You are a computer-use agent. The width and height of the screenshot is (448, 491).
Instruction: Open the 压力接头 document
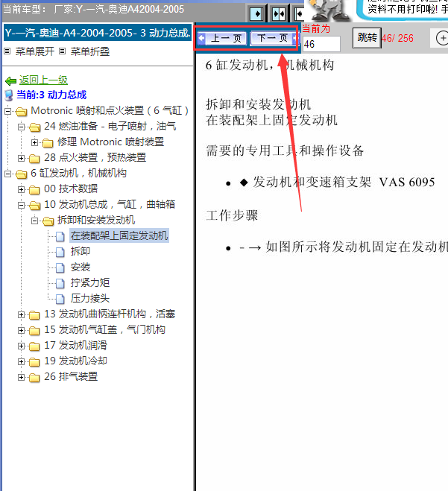[90, 298]
